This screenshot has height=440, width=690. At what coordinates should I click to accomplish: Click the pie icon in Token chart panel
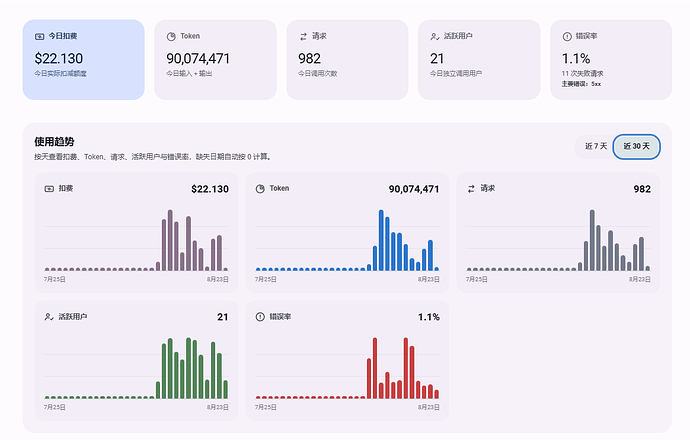[x=260, y=189]
